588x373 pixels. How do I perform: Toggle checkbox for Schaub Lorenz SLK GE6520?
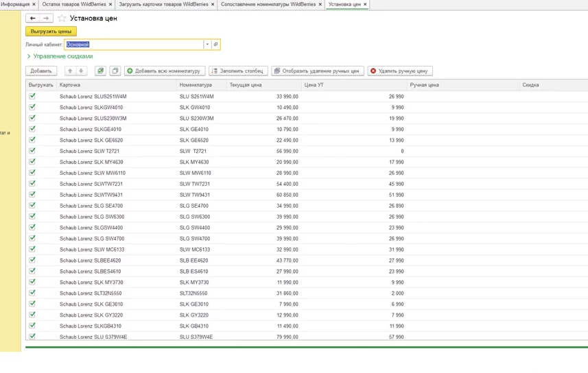pyautogui.click(x=32, y=139)
